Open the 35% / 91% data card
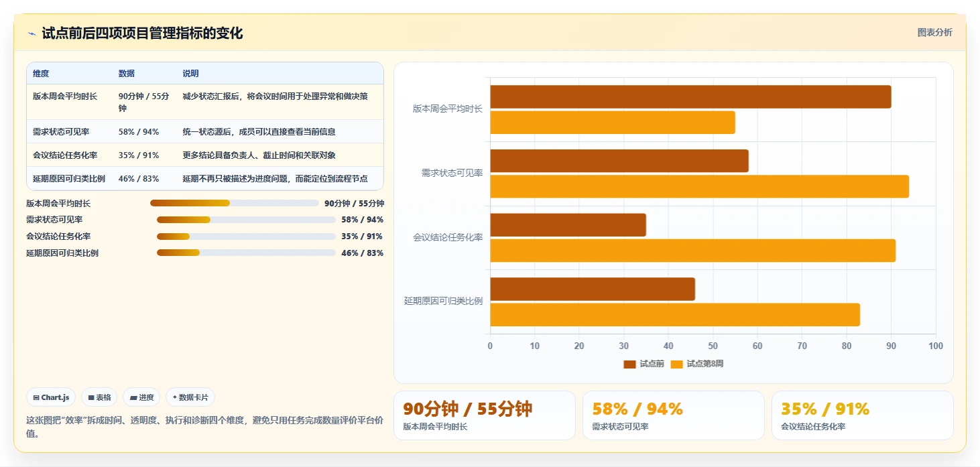This screenshot has width=980, height=467. pyautogui.click(x=863, y=415)
